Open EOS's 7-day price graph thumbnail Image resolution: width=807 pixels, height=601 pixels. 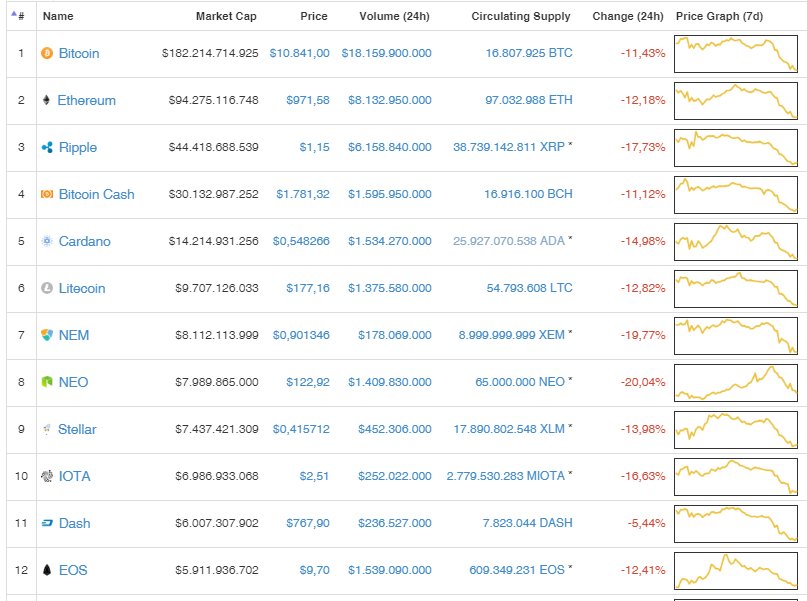[736, 571]
